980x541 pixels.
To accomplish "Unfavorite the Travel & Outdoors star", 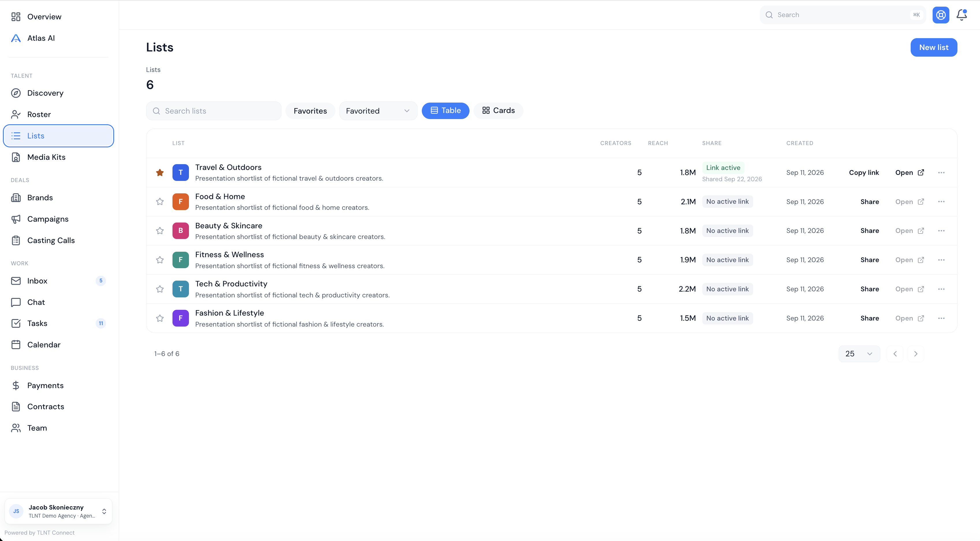I will pyautogui.click(x=160, y=172).
